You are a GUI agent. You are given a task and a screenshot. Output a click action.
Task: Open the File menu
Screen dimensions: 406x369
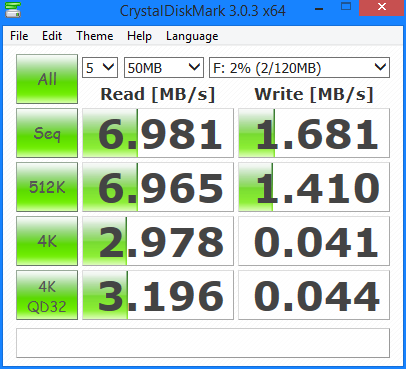(19, 36)
